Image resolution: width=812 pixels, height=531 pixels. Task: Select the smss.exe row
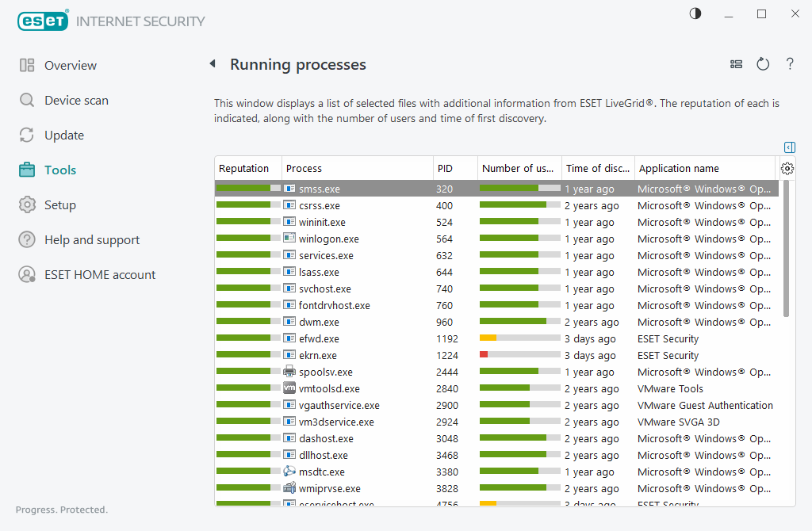(496, 189)
